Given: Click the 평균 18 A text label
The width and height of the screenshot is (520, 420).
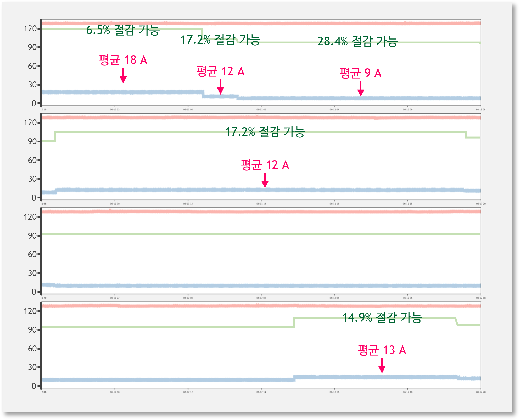Looking at the screenshot, I should [x=123, y=60].
